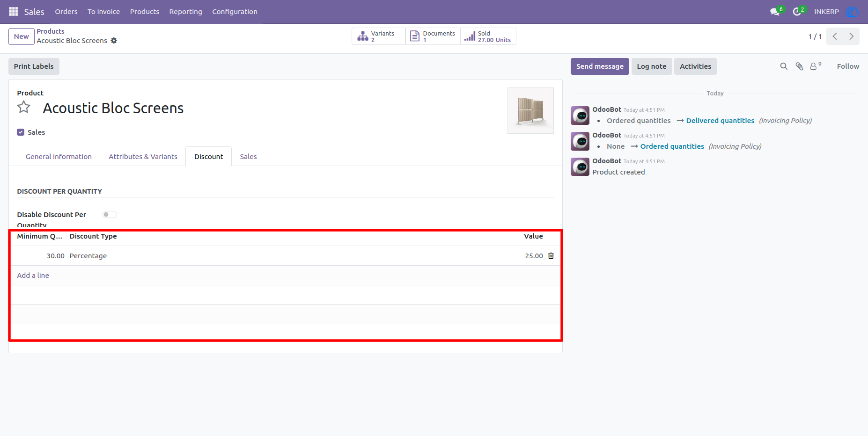Image resolution: width=868 pixels, height=436 pixels.
Task: Open the conversations icon with 6 badge
Action: click(777, 11)
